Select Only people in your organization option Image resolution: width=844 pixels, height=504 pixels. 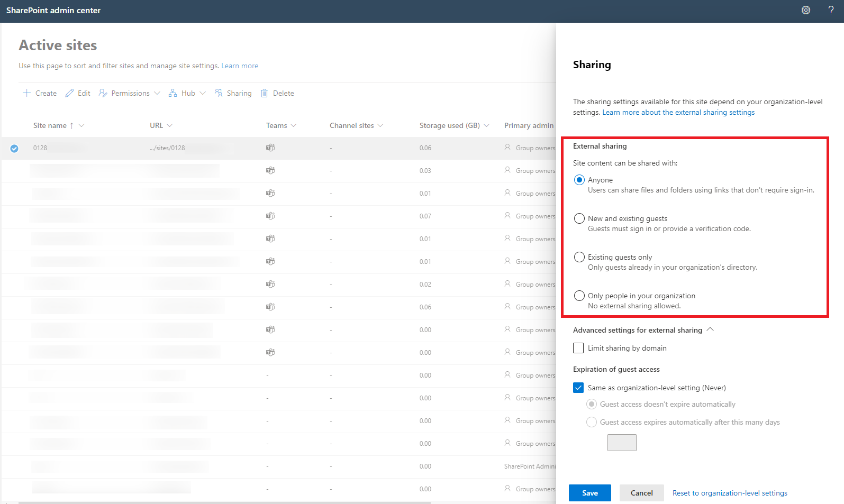point(579,296)
